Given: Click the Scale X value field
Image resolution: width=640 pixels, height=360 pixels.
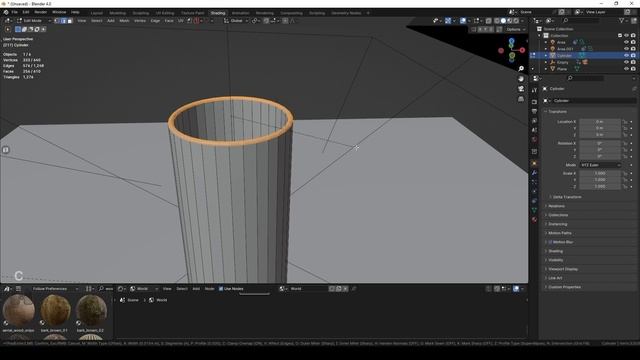Looking at the screenshot, I should [600, 173].
